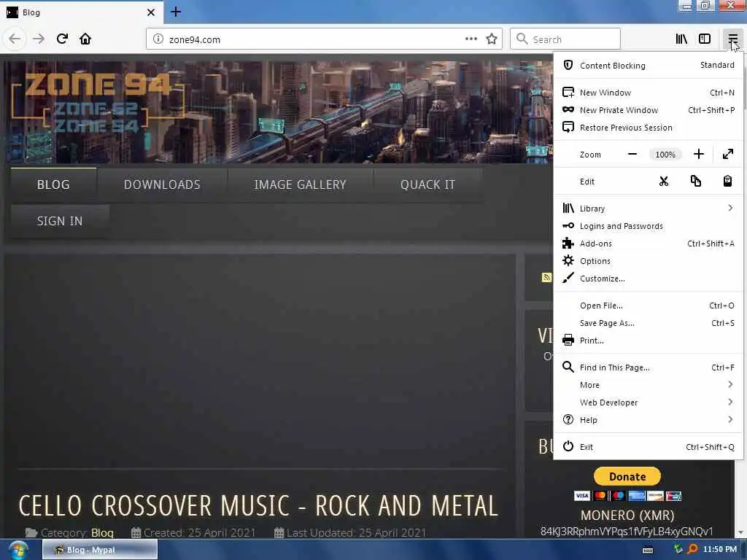Viewport: 747px width, 560px height.
Task: Bookmark this page with the star
Action: point(492,39)
